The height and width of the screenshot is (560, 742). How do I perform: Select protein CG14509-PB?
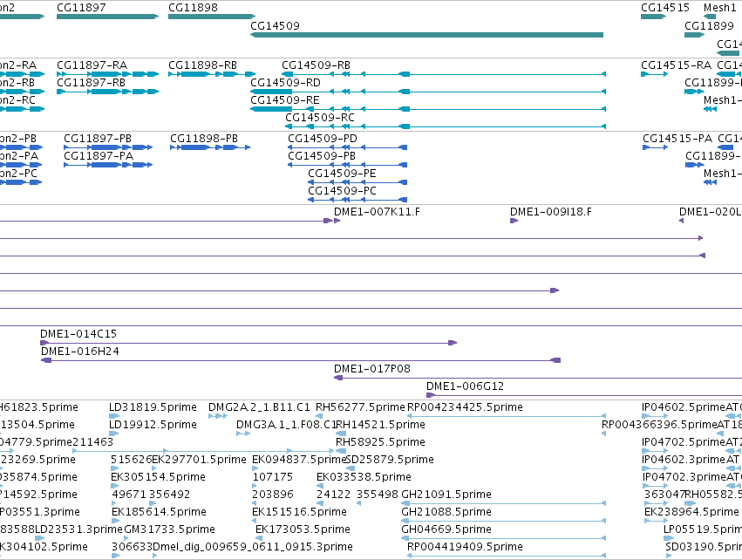point(347,165)
